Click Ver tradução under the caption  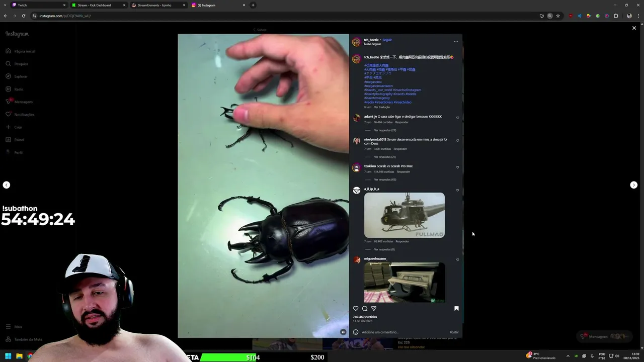(x=382, y=107)
